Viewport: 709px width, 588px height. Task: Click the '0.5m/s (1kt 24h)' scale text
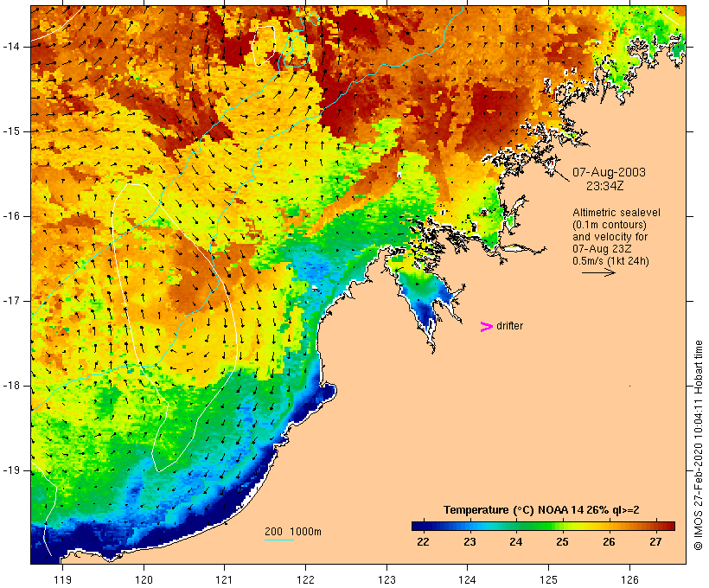point(610,261)
